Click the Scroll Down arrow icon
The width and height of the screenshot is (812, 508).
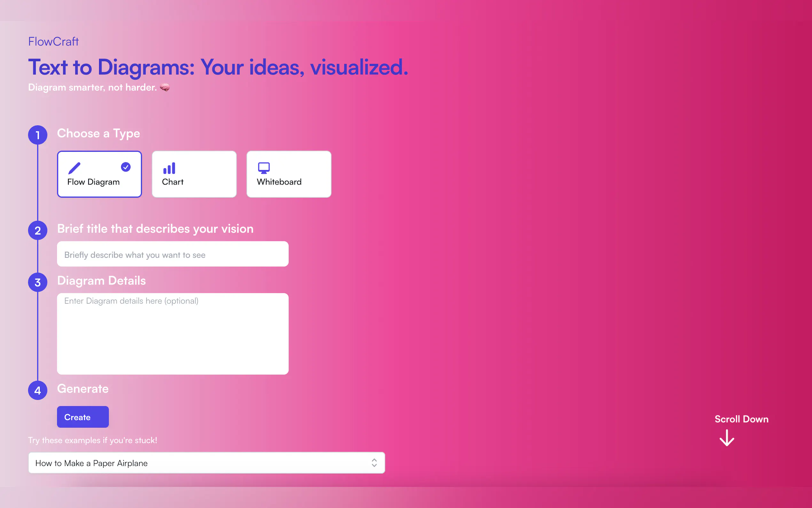[727, 438]
